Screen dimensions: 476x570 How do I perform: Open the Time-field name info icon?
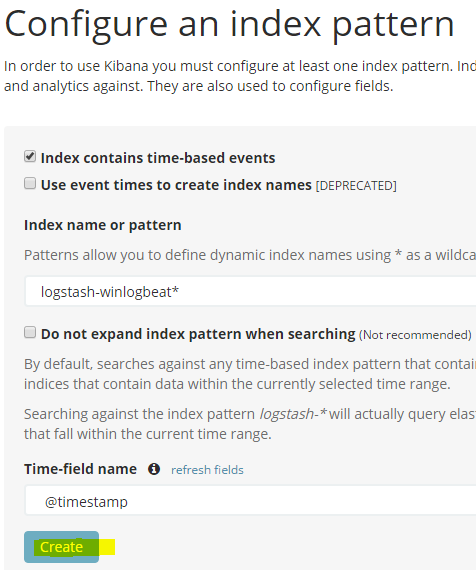[x=154, y=469]
